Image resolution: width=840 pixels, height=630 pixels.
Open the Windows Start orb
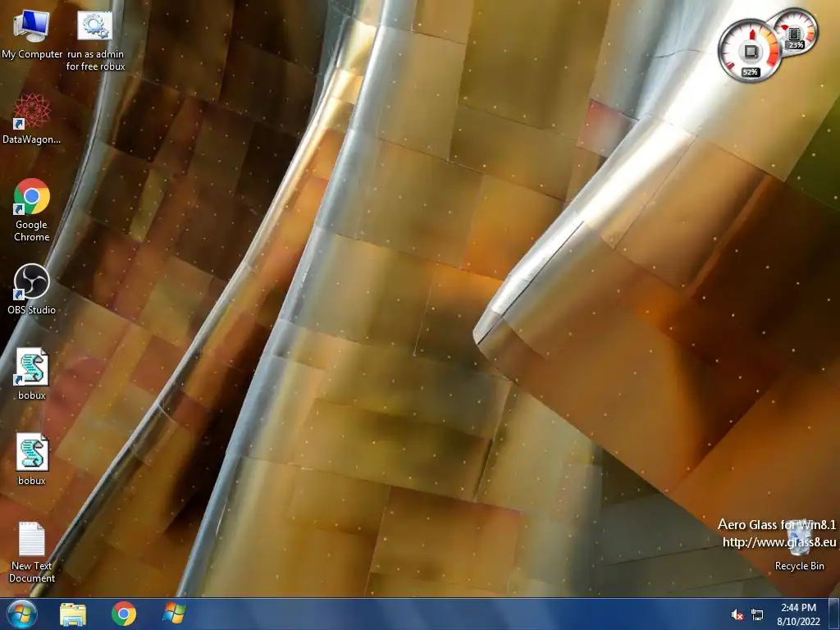click(22, 614)
